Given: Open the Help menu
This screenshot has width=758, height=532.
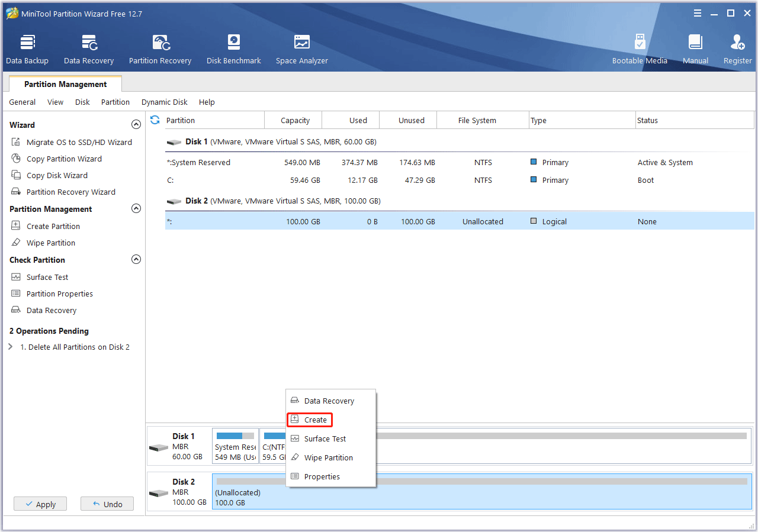Looking at the screenshot, I should pyautogui.click(x=207, y=102).
